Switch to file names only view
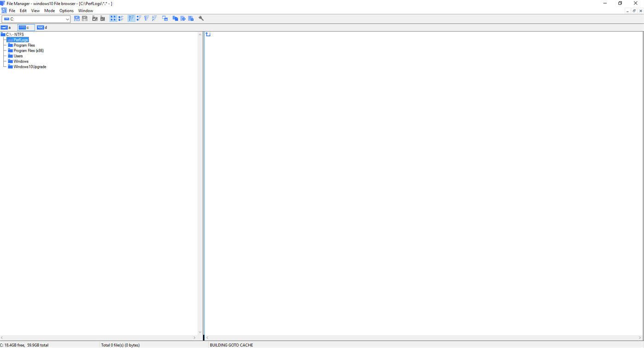Viewport: 644px width, 348px height. click(113, 18)
